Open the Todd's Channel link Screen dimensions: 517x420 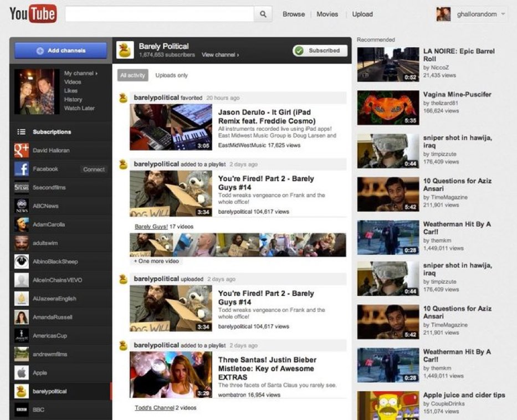coord(154,408)
